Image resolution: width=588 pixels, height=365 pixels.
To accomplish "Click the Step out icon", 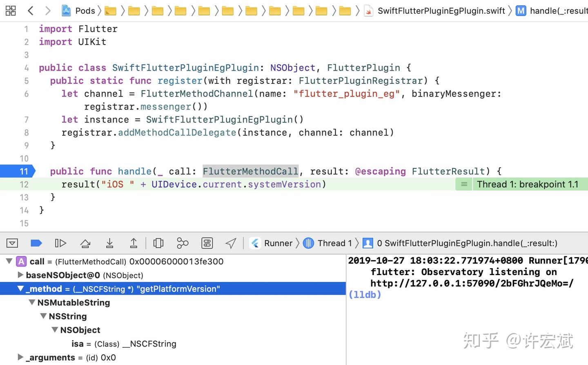I will tap(134, 243).
